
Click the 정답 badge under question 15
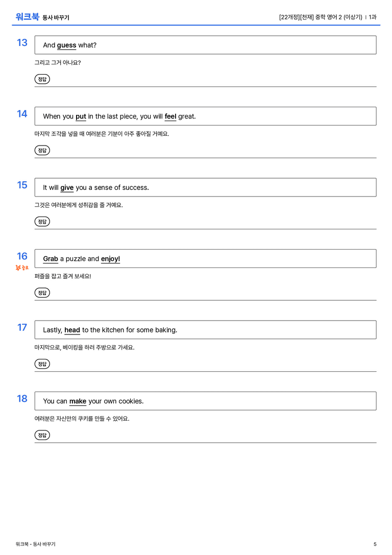pos(42,222)
